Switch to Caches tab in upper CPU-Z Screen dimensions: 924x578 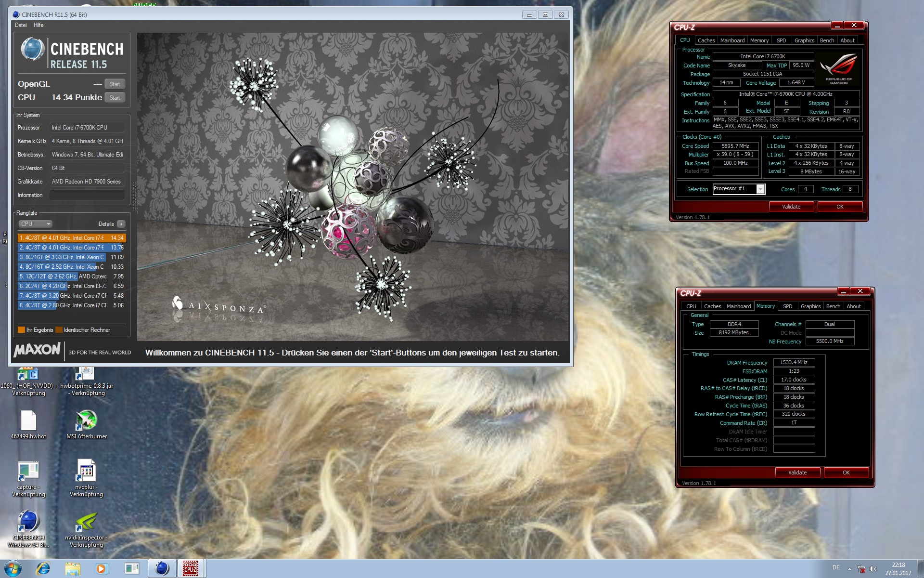[x=706, y=40]
